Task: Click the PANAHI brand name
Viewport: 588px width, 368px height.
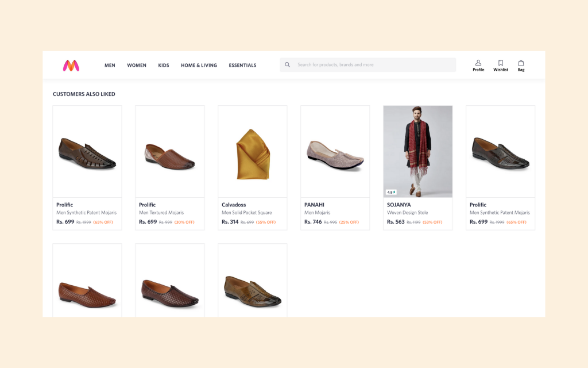Action: tap(314, 205)
